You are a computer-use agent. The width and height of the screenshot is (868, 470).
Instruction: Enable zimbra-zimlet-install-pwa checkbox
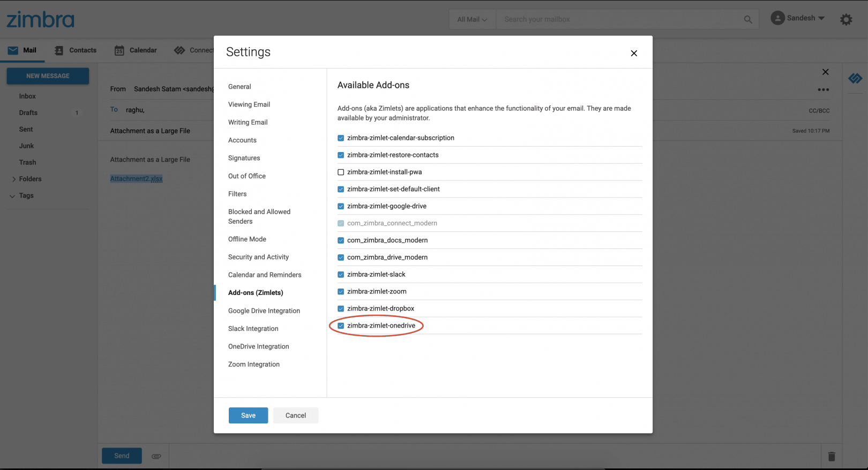tap(341, 172)
